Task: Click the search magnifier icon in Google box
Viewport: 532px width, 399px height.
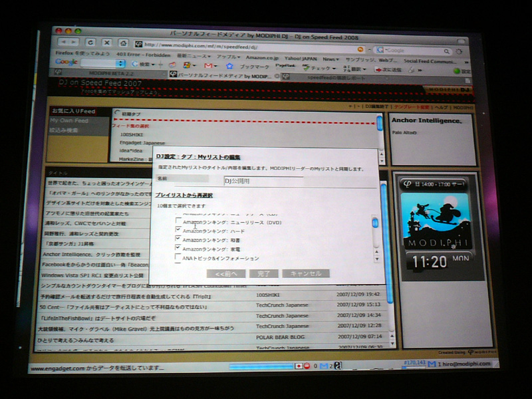Action: pos(447,51)
